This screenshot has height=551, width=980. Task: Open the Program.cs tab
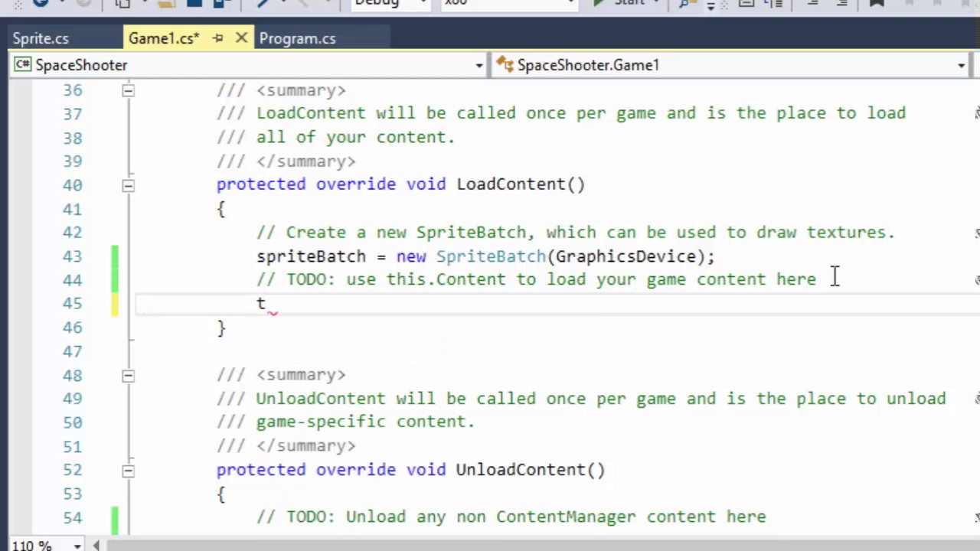coord(297,38)
